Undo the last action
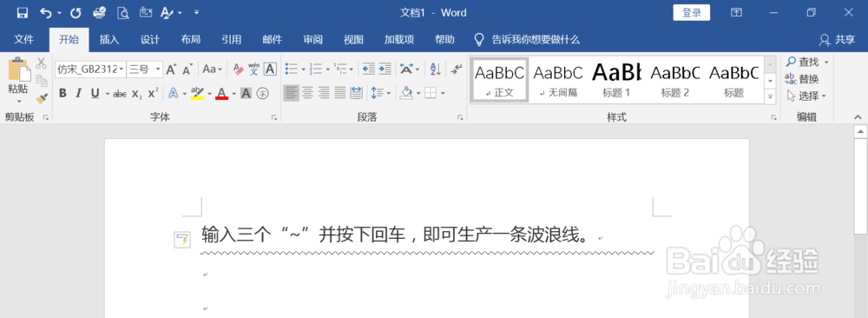The image size is (868, 318). pyautogui.click(x=47, y=13)
